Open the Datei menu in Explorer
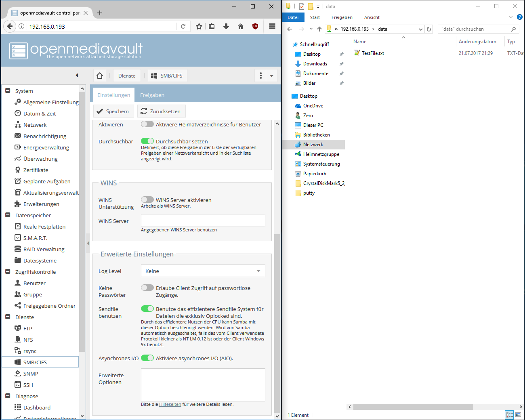 [293, 17]
